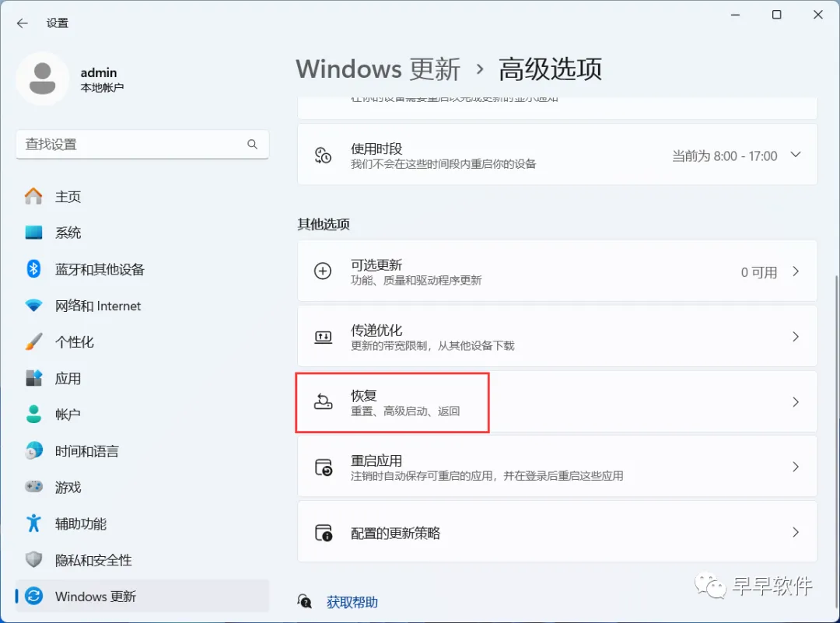This screenshot has width=840, height=623.
Task: Click the admin user avatar
Action: point(42,79)
